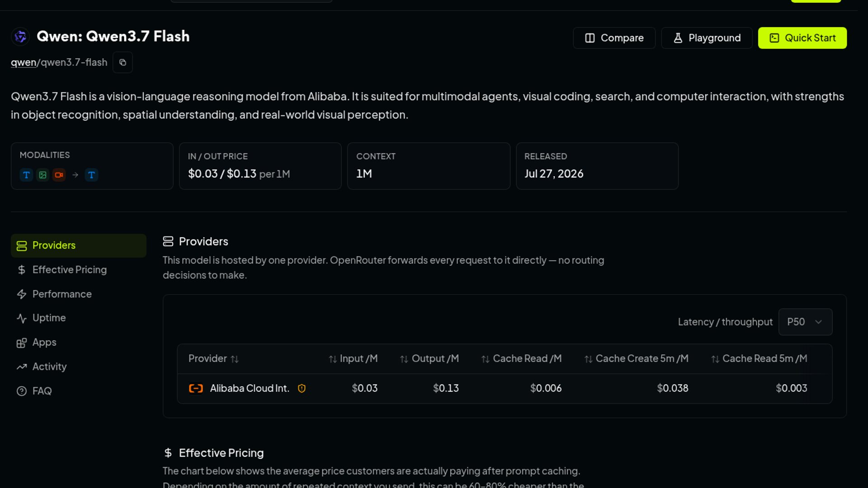
Task: Click the Latency / throughput label
Action: [x=725, y=322]
